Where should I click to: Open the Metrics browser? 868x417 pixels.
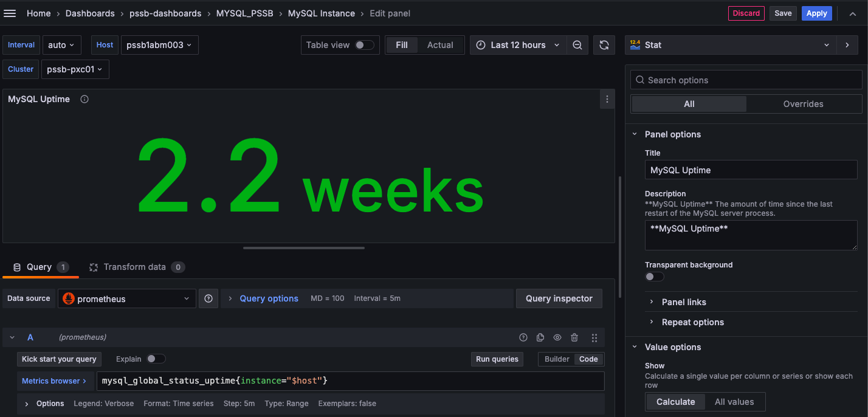(54, 381)
